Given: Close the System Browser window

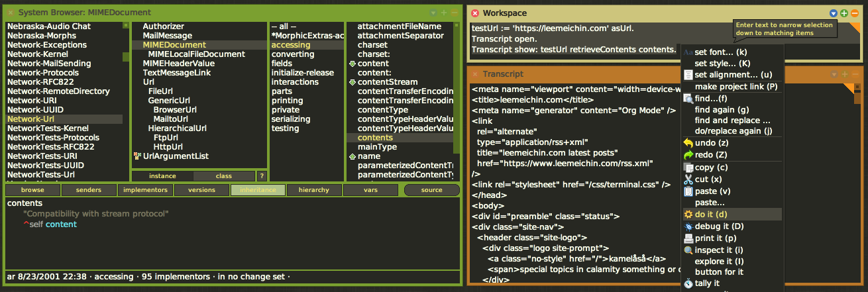Looking at the screenshot, I should 10,13.
